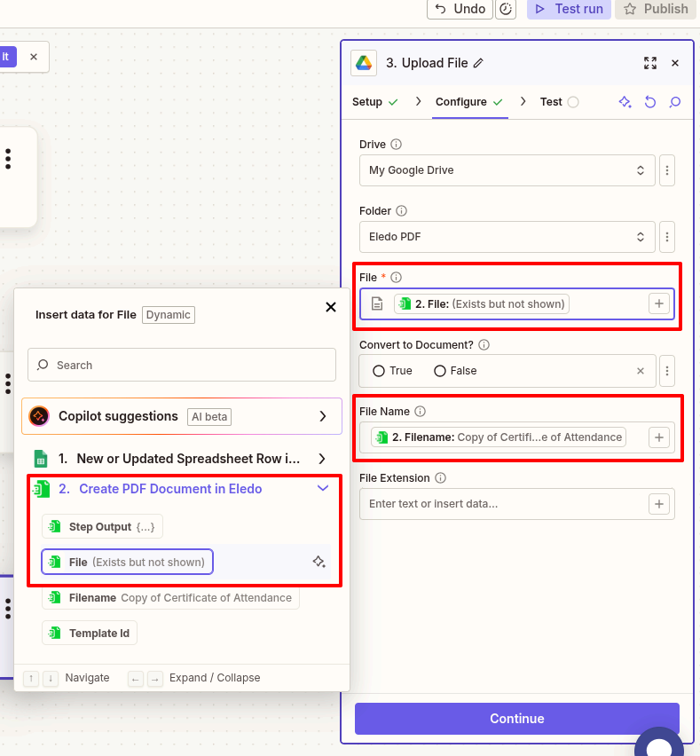The height and width of the screenshot is (756, 700).
Task: Open Drive field options menu
Action: point(667,170)
